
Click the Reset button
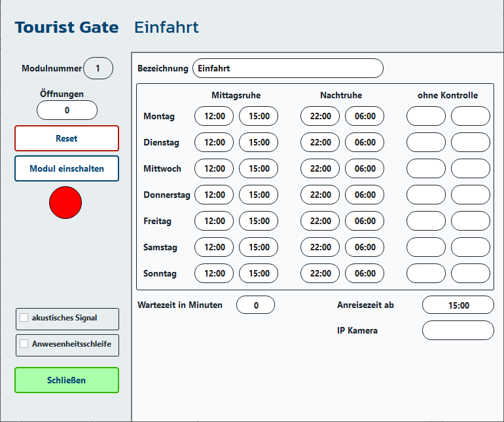(x=67, y=138)
